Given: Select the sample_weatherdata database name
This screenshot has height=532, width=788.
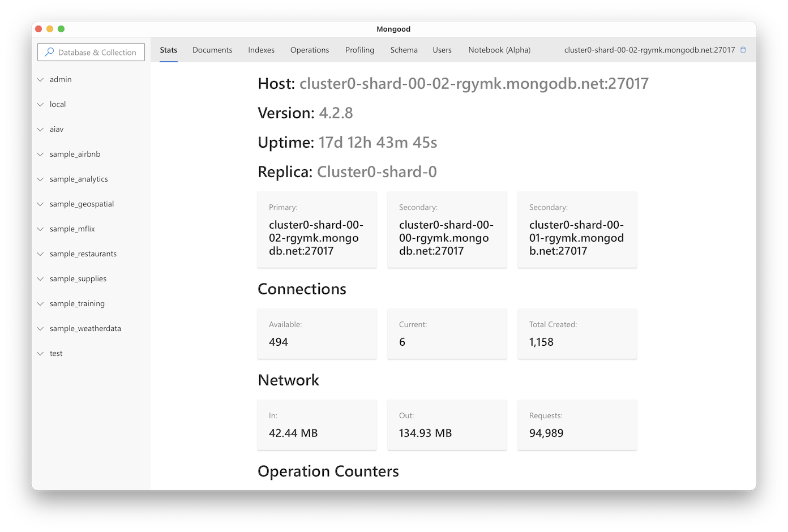Looking at the screenshot, I should pyautogui.click(x=85, y=328).
